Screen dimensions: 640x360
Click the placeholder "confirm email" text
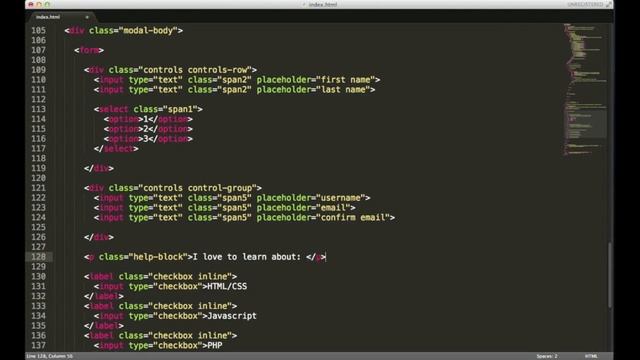(353, 218)
